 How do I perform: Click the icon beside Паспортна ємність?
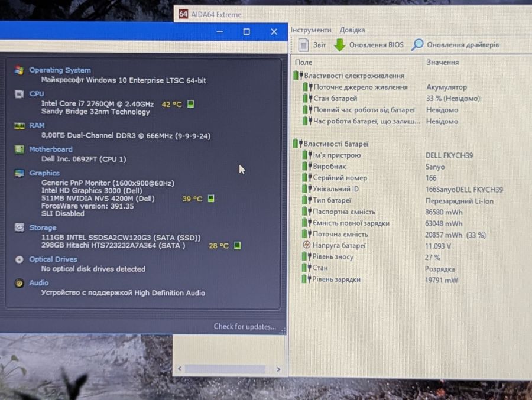coord(307,212)
